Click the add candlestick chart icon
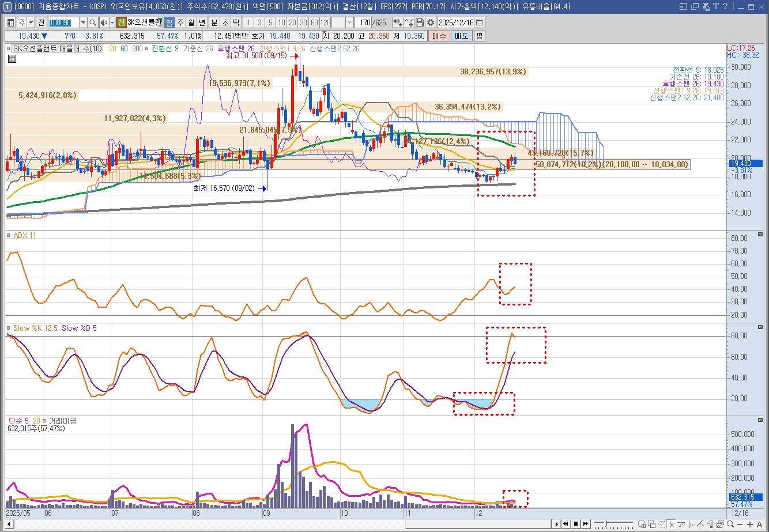The width and height of the screenshot is (769, 532). [x=398, y=22]
